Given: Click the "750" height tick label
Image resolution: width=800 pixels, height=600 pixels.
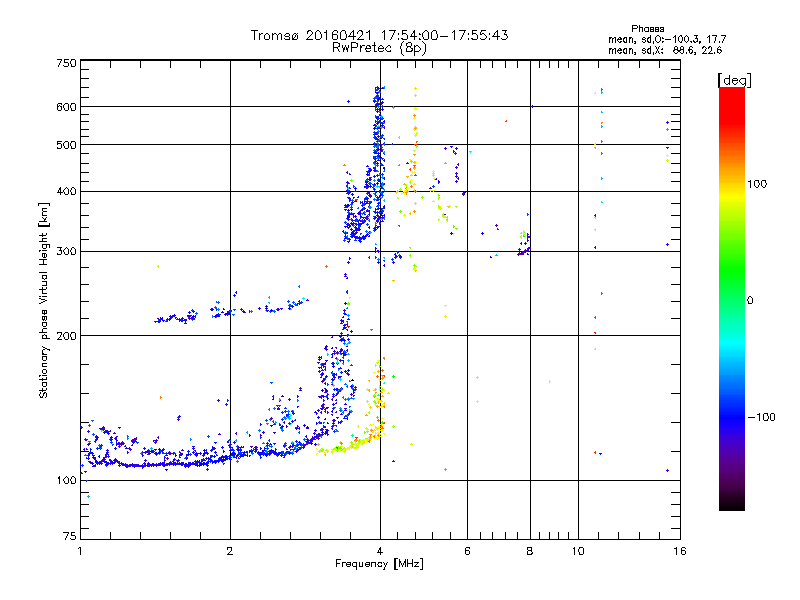Looking at the screenshot, I should coord(66,63).
